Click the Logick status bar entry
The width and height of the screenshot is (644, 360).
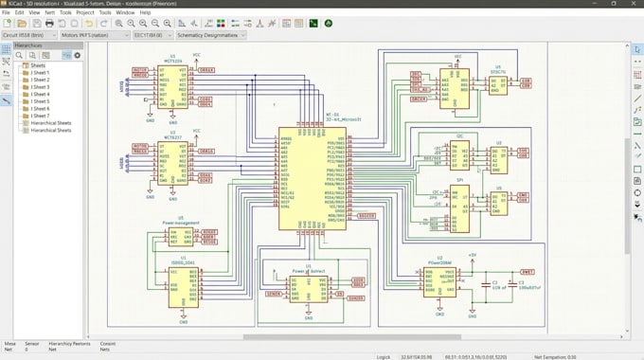click(384, 357)
